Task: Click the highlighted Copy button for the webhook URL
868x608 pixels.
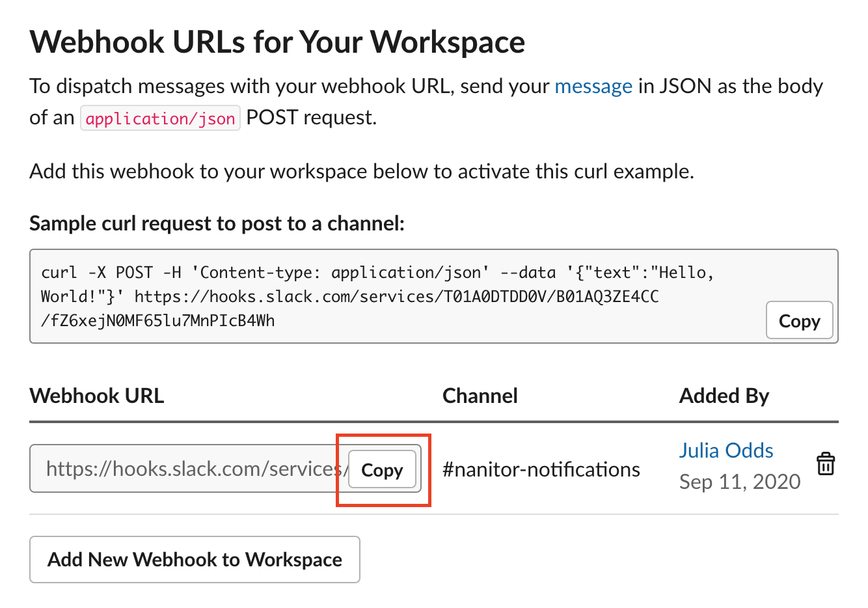Action: coord(382,469)
